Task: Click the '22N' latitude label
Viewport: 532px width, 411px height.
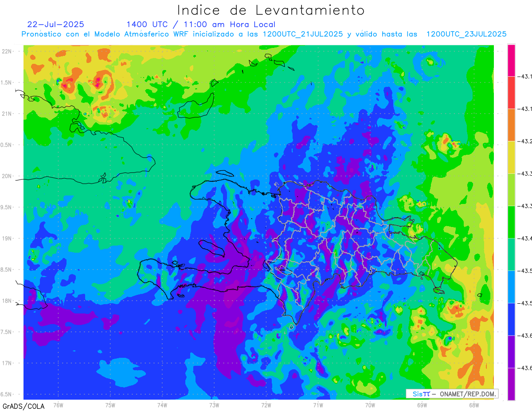Action: click(x=7, y=51)
